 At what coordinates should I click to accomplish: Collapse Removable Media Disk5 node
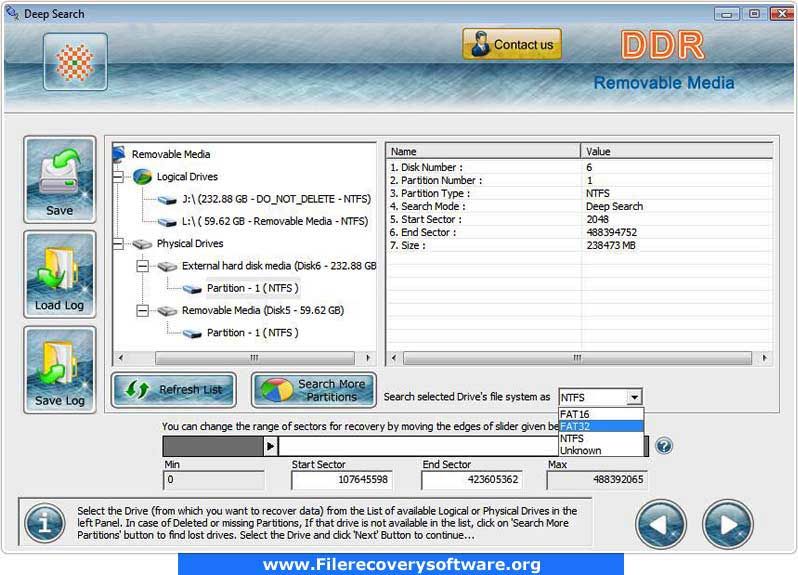point(143,310)
